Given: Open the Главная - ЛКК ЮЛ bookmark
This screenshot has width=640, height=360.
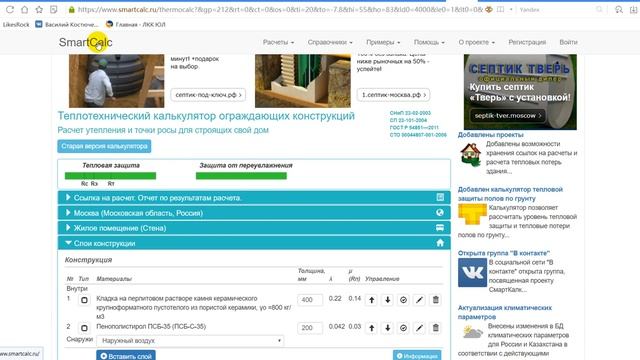Looking at the screenshot, I should click(x=136, y=24).
